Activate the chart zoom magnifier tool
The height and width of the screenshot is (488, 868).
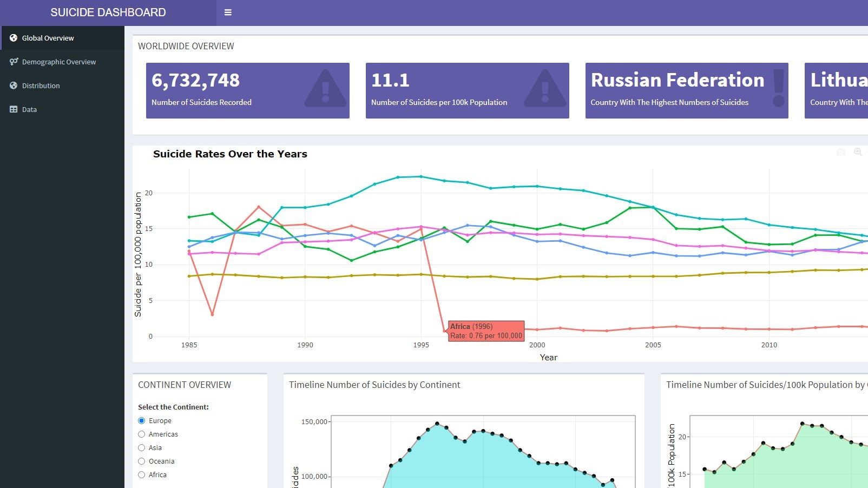[x=858, y=153]
